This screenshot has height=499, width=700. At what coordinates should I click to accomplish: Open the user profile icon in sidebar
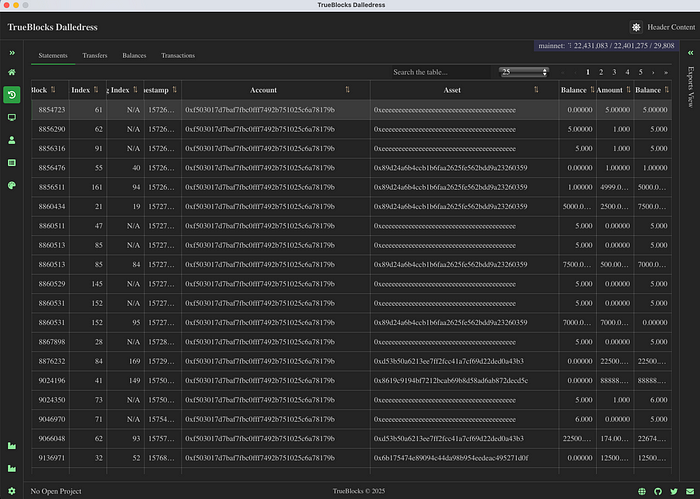point(12,140)
